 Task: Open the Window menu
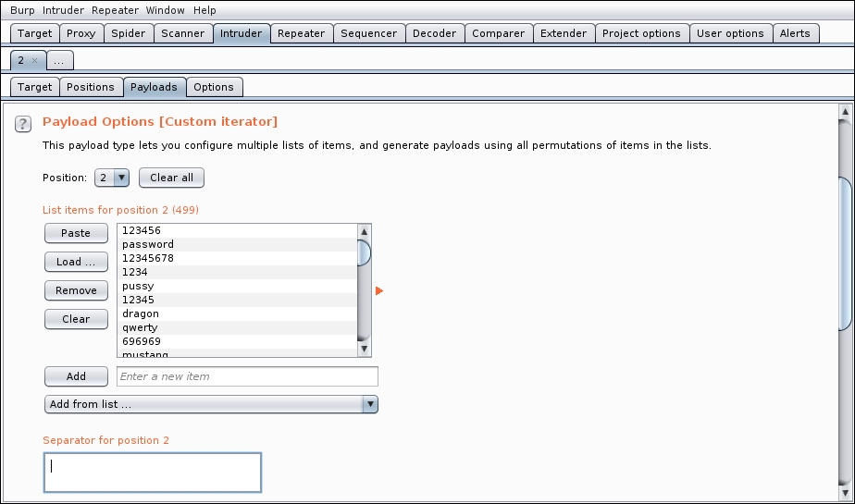(166, 10)
